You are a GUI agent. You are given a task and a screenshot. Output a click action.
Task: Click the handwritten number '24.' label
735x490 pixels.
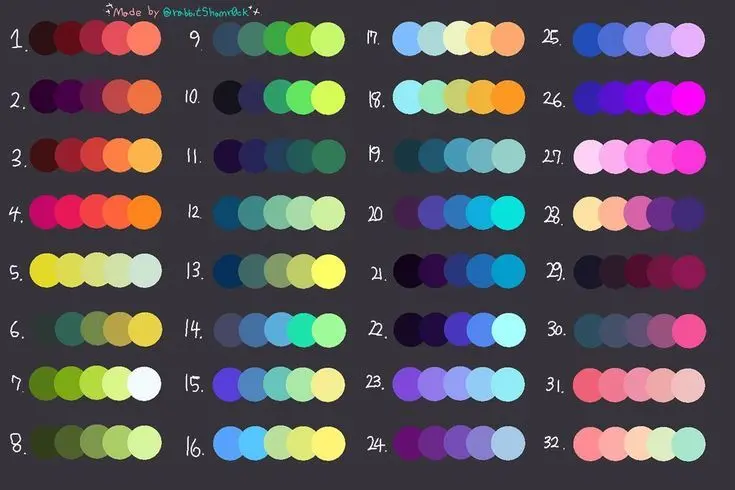pyautogui.click(x=376, y=443)
